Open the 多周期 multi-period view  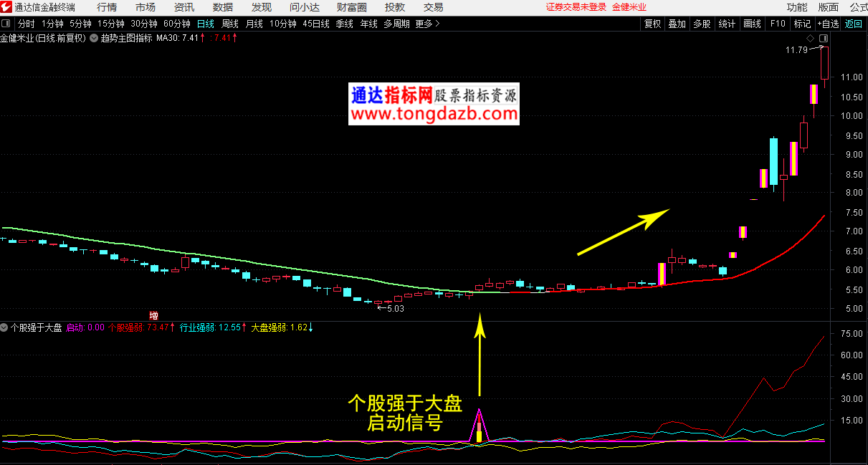[396, 24]
